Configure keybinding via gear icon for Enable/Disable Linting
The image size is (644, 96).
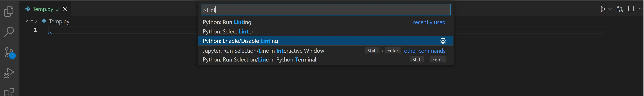[443, 41]
